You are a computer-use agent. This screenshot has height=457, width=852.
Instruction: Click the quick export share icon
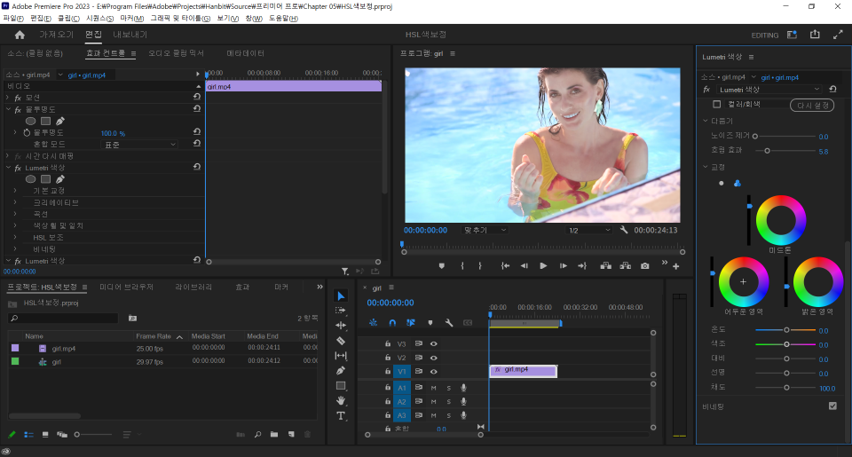(x=815, y=34)
